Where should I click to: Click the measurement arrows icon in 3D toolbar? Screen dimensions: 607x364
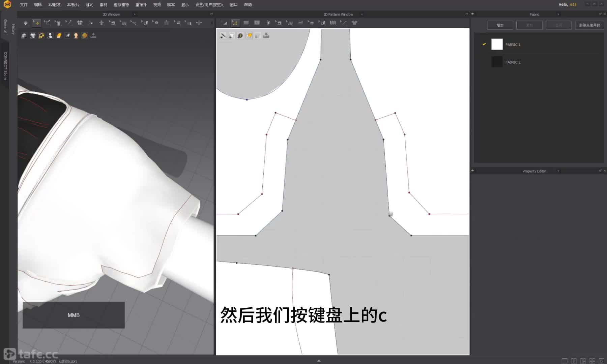(199, 23)
